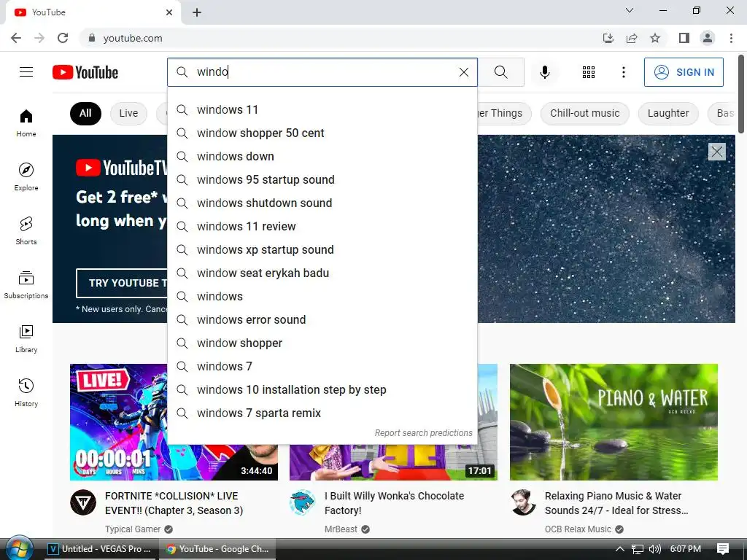Choose suggestion 'windows xp startup sound'
The height and width of the screenshot is (560, 747).
coord(322,249)
